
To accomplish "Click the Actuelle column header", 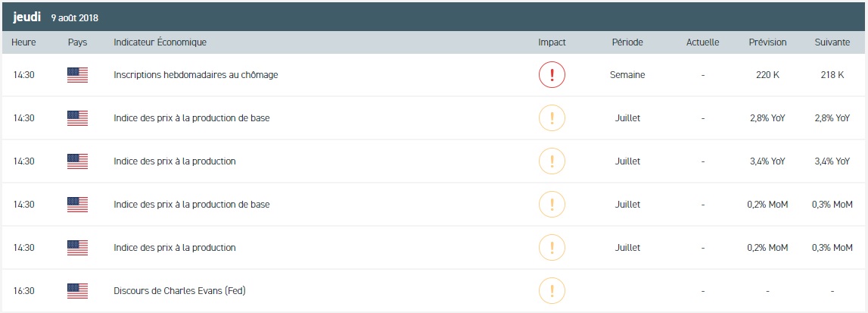I will tap(702, 42).
